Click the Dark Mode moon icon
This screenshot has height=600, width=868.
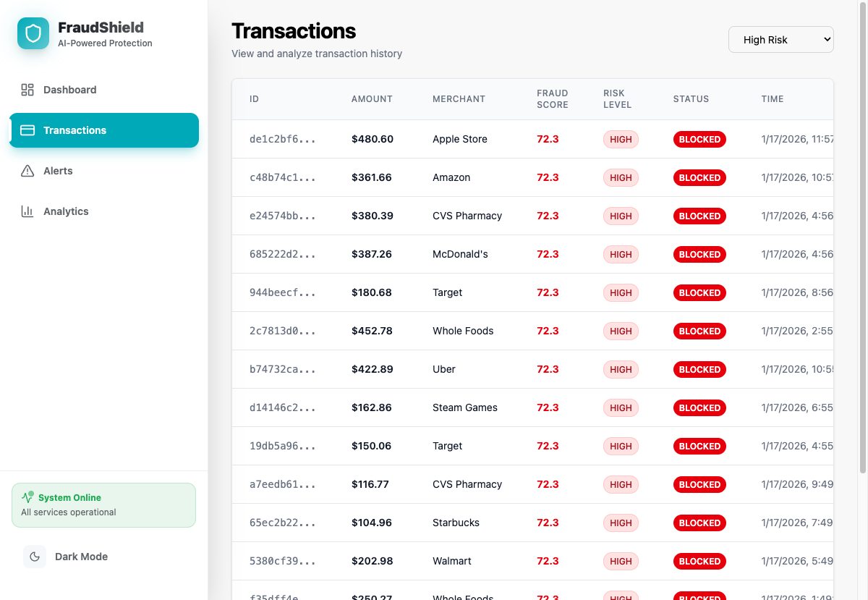click(35, 557)
